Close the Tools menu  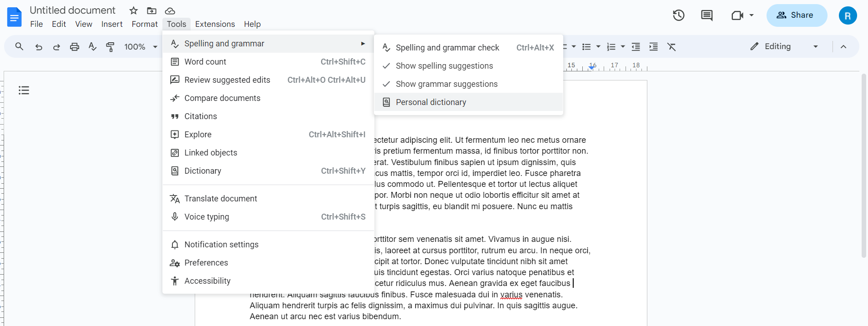[x=177, y=24]
